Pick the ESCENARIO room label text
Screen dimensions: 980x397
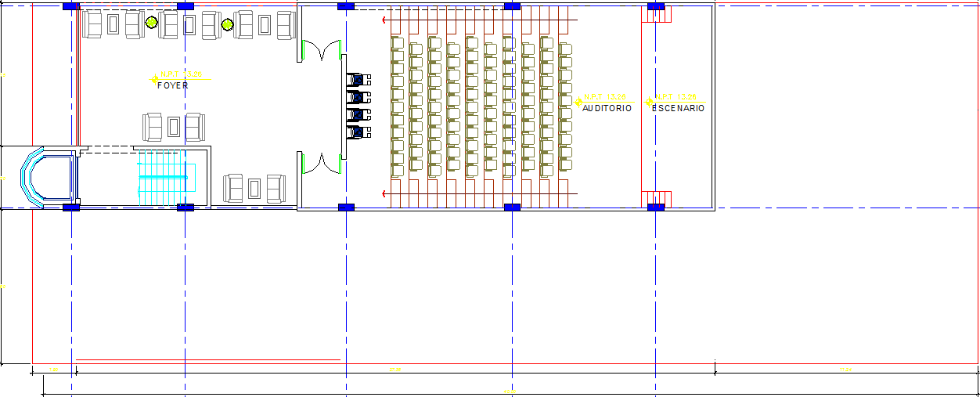pos(678,109)
